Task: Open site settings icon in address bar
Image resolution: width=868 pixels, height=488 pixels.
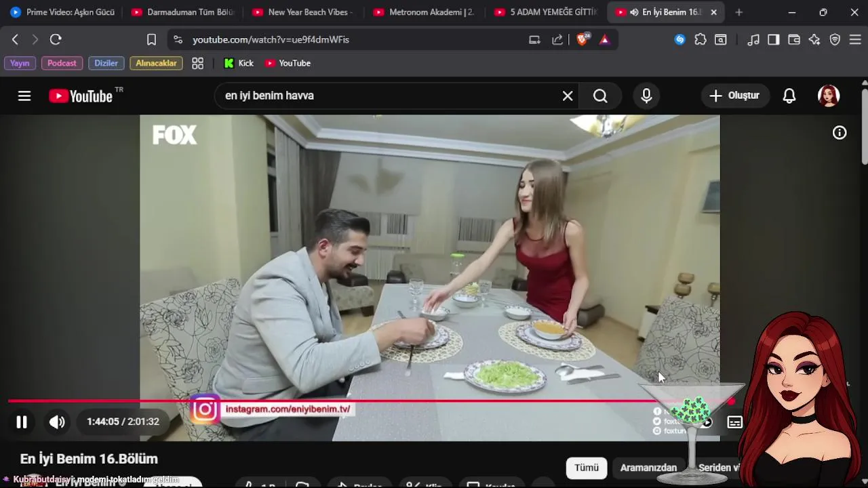Action: pos(178,39)
